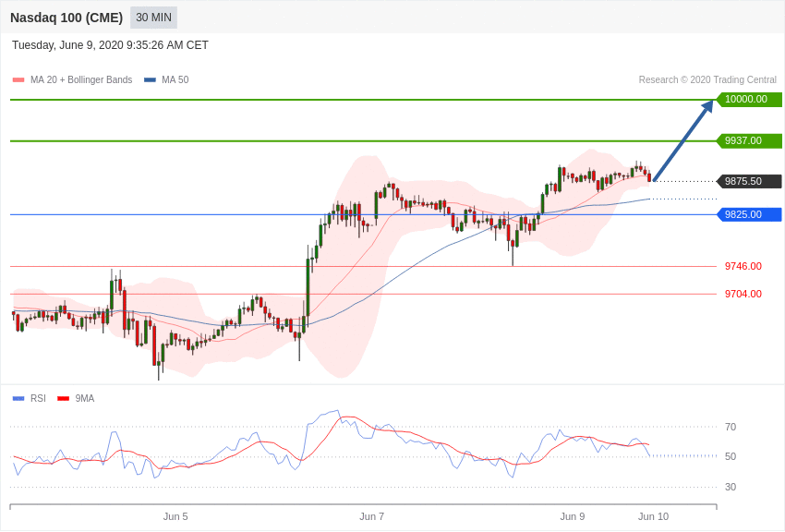The image size is (785, 532).
Task: Click the 30 MIN timeframe badge
Action: 153,18
